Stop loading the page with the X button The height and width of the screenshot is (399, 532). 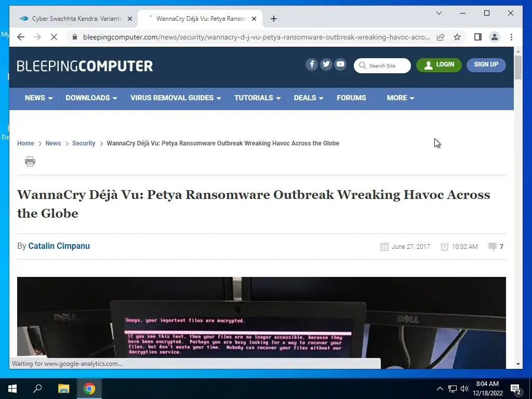(x=54, y=37)
